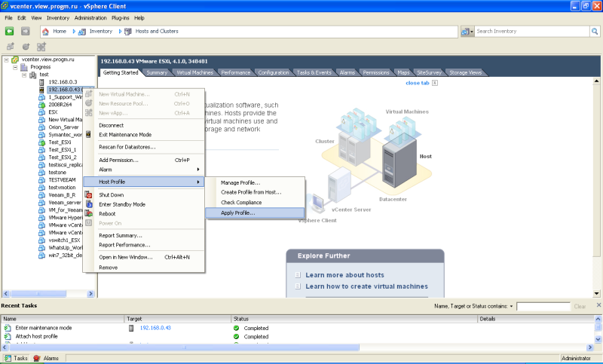Click the search magnifier icon

(595, 31)
